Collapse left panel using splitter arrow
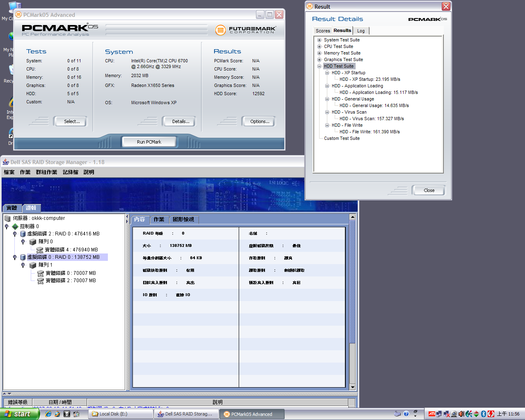 point(127,216)
